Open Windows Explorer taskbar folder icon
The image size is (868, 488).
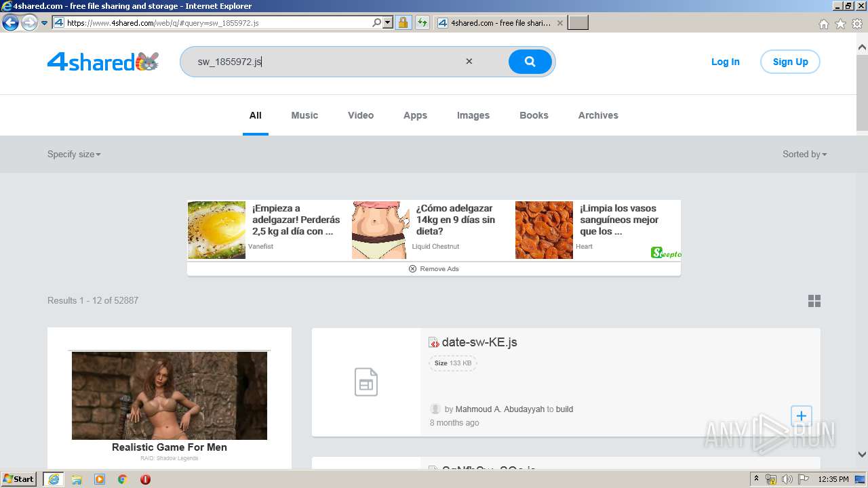point(77,479)
